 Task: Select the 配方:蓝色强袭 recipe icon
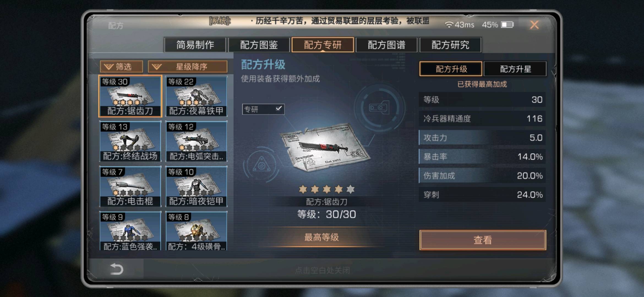[130, 231]
